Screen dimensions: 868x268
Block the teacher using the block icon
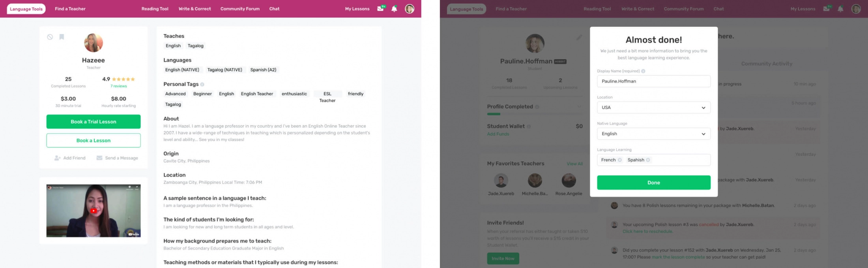click(49, 37)
